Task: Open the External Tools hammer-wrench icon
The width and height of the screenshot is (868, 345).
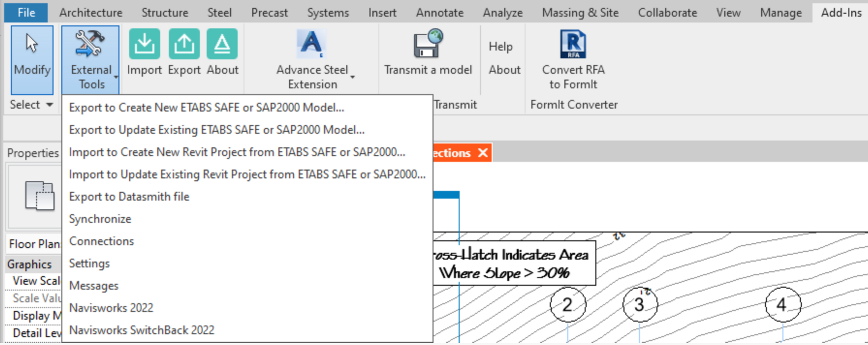Action: [90, 43]
